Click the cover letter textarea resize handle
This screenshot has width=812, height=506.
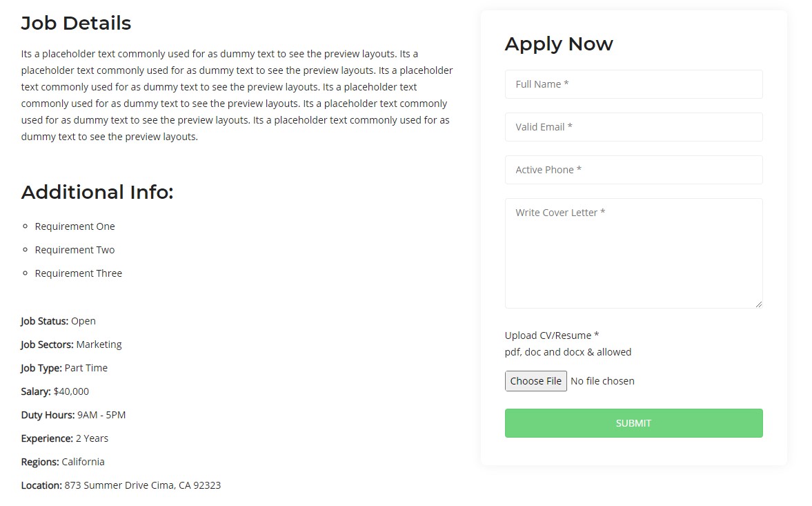tap(759, 304)
